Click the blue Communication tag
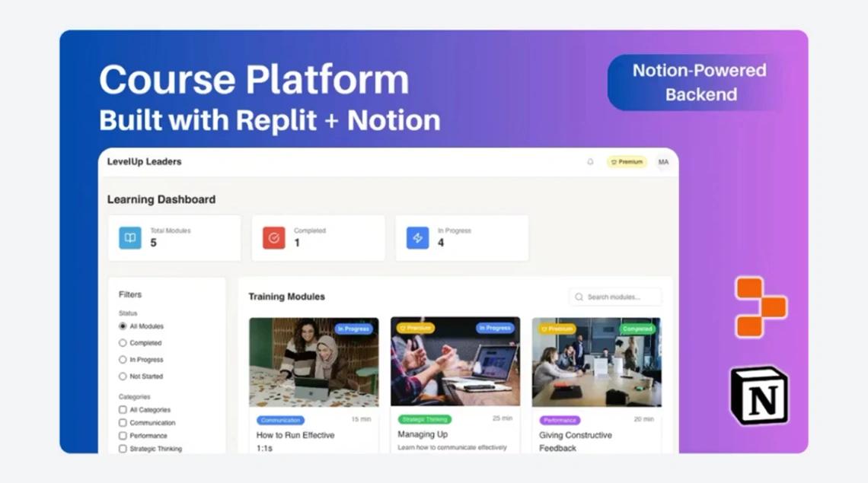 (281, 421)
